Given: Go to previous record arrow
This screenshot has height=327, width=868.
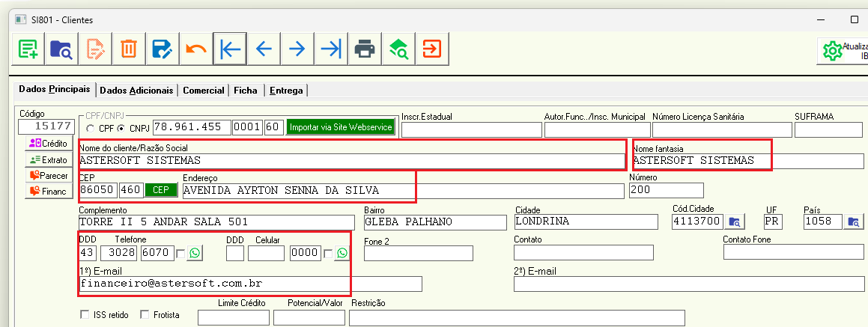Looking at the screenshot, I should pyautogui.click(x=264, y=49).
